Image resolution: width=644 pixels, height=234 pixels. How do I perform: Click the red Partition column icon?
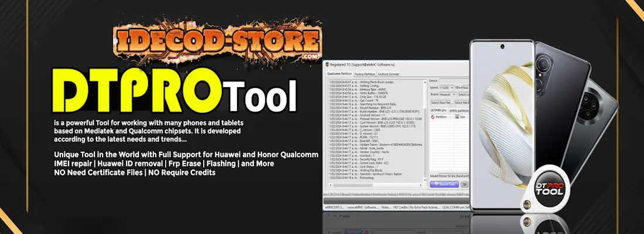(433, 117)
